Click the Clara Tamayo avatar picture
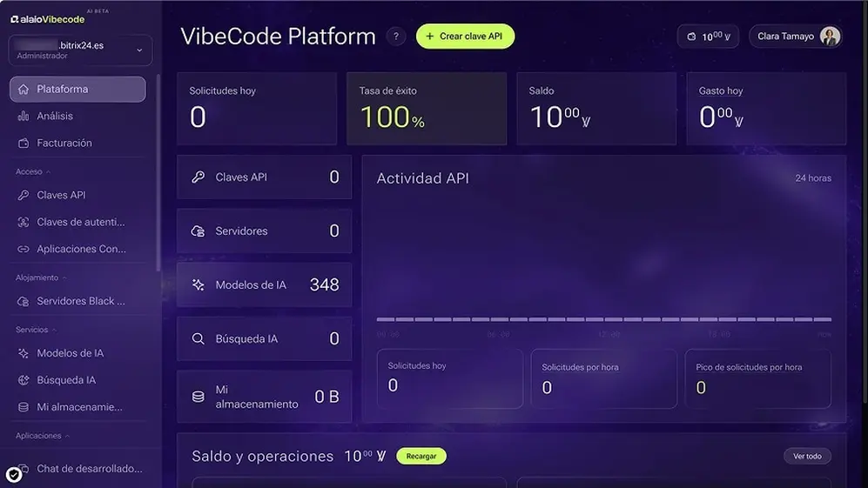868x488 pixels. point(830,37)
